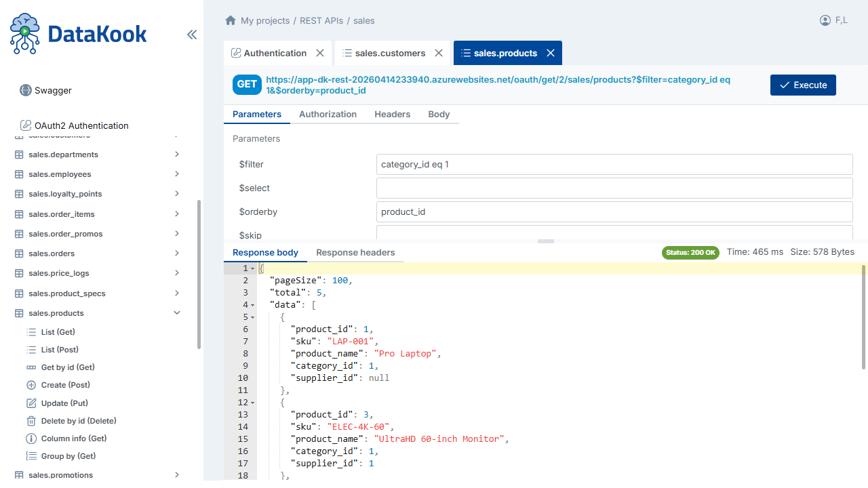This screenshot has width=868, height=488.
Task: Click sales.products table icon
Action: pyautogui.click(x=19, y=313)
